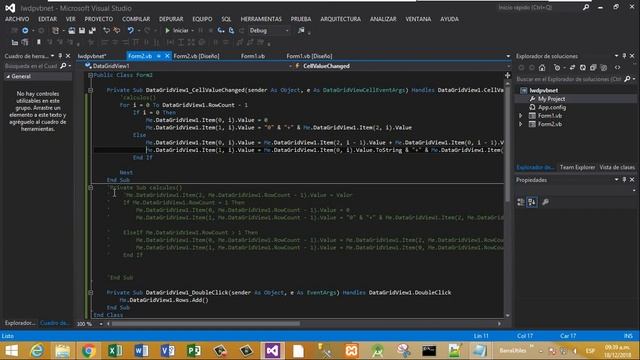Click the Save file toolbar icon
Image resolution: width=640 pixels, height=360 pixels.
(82, 31)
